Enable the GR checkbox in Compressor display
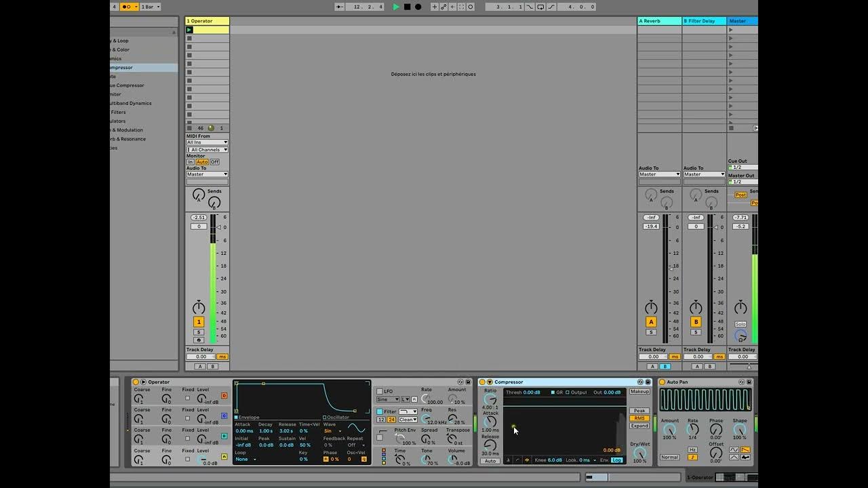Viewport: 868px width, 488px height. click(x=553, y=392)
